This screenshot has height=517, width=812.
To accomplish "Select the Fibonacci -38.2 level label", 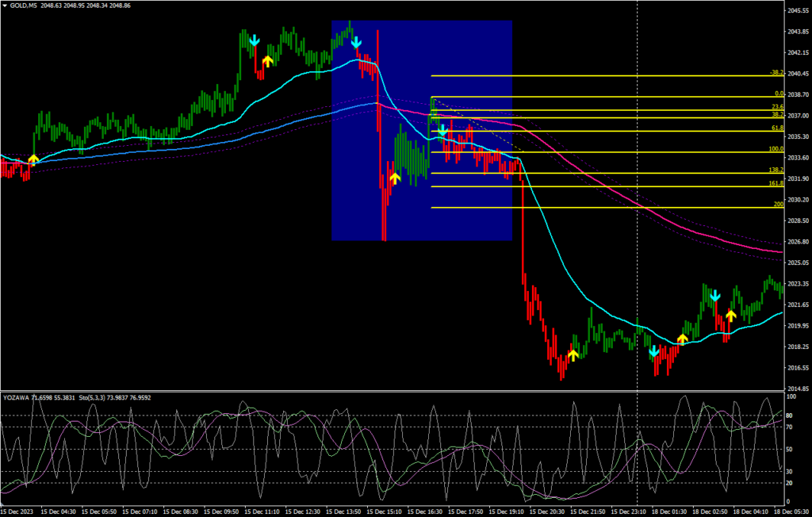I will pyautogui.click(x=776, y=72).
